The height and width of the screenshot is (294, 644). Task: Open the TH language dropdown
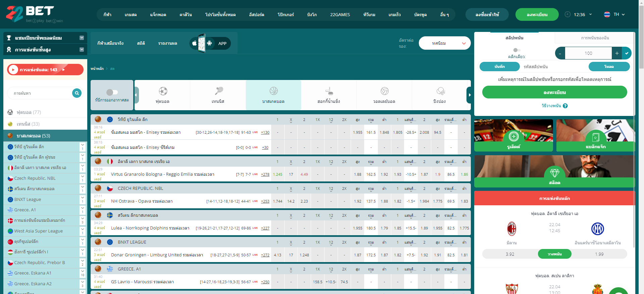(619, 14)
